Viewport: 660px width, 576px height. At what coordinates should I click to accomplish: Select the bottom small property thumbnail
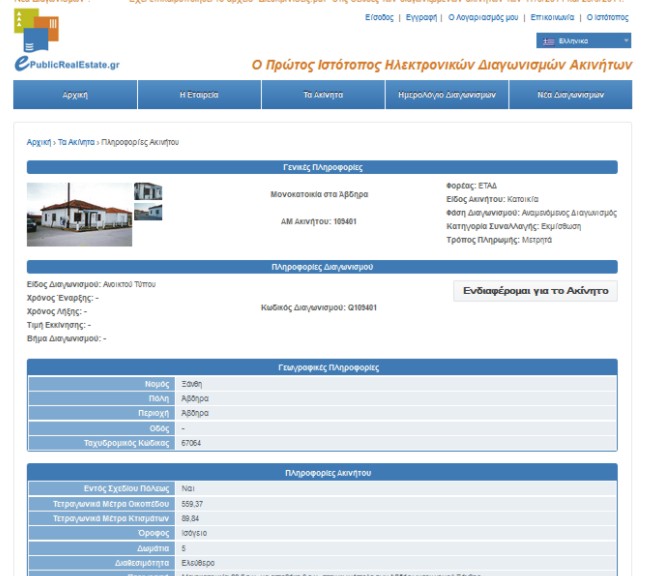(x=148, y=211)
